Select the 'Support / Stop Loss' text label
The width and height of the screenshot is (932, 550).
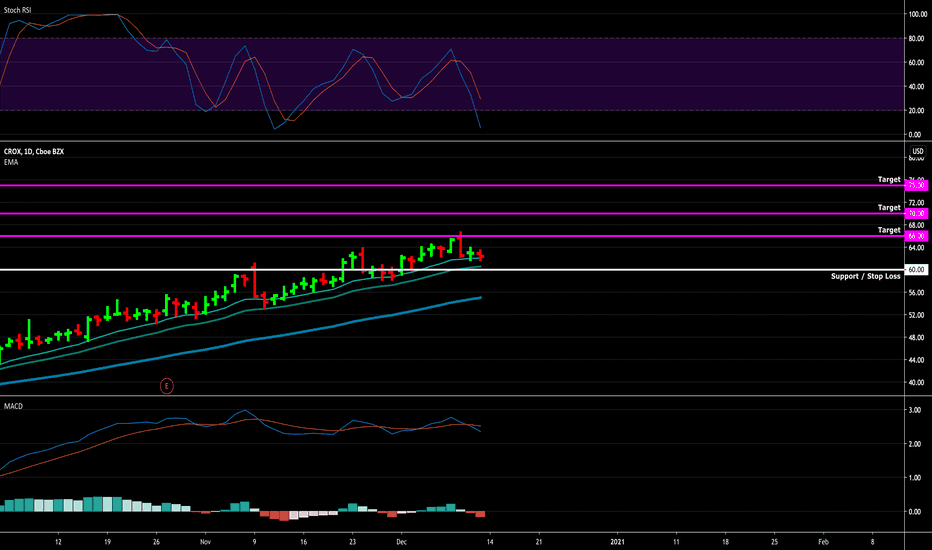point(865,276)
